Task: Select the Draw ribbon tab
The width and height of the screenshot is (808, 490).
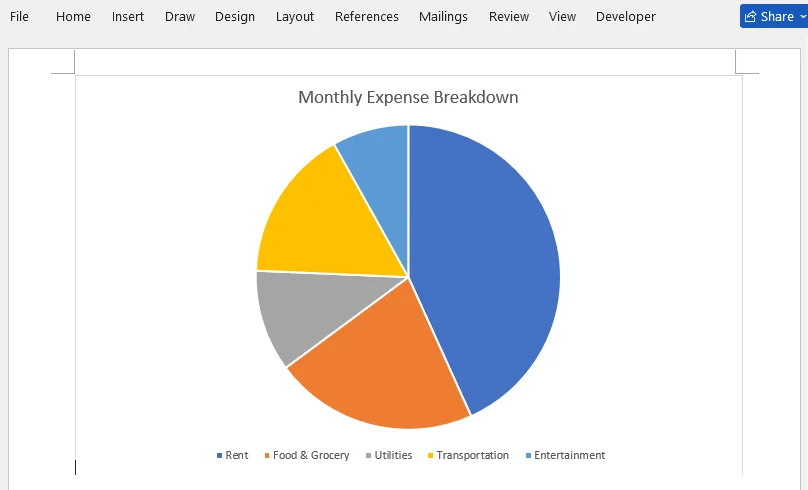Action: click(180, 16)
